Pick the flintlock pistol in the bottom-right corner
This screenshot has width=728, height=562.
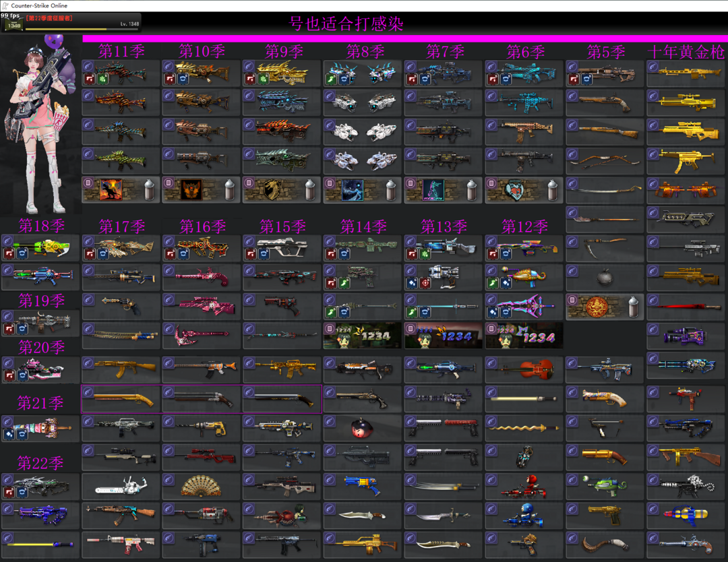pos(686,544)
